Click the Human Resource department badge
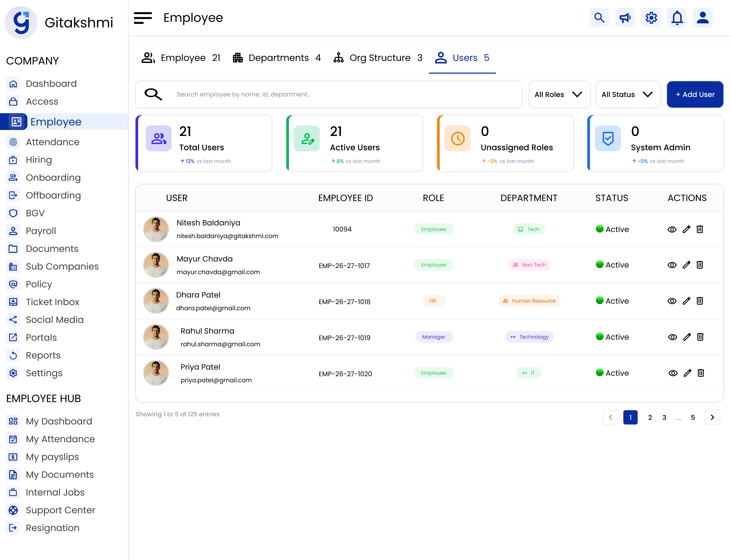731x560 pixels. (x=529, y=301)
